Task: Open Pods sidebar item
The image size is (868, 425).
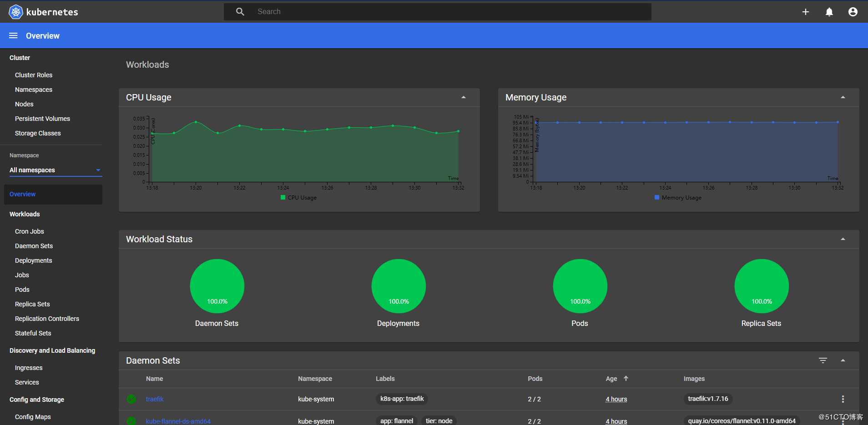Action: (22, 290)
